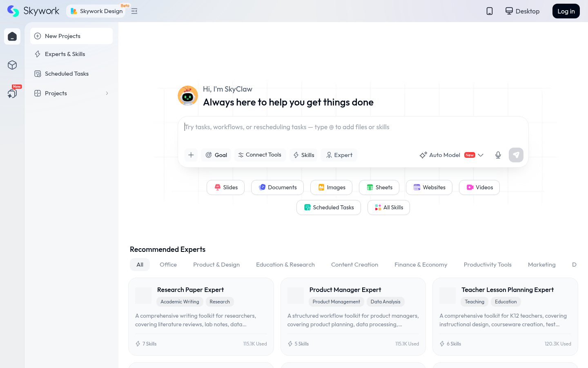
Task: Expand the Projects chevron
Action: tap(107, 93)
